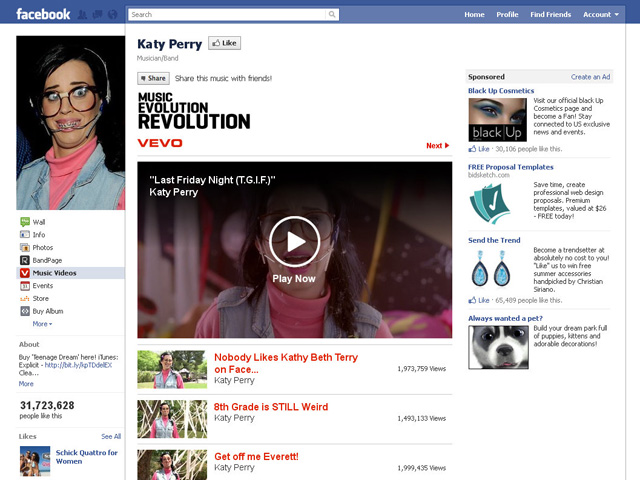Open Black Up Cosmetics ad title
This screenshot has height=480, width=640.
501,91
